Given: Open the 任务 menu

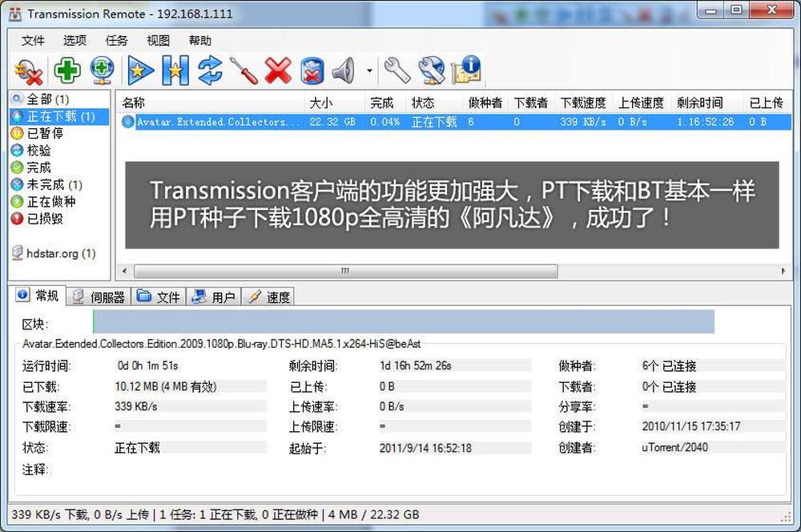Looking at the screenshot, I should pyautogui.click(x=116, y=40).
